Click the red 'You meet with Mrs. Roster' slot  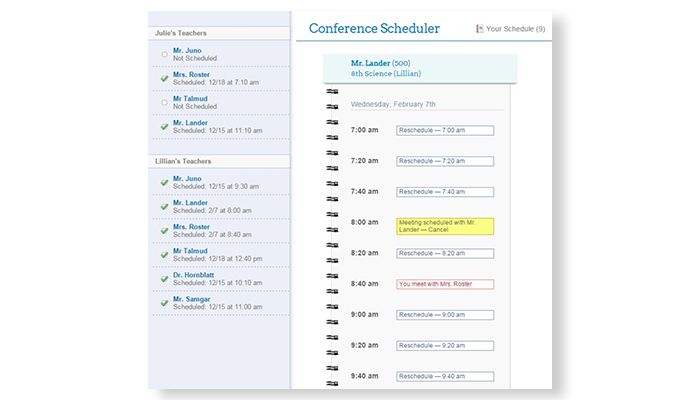(445, 284)
